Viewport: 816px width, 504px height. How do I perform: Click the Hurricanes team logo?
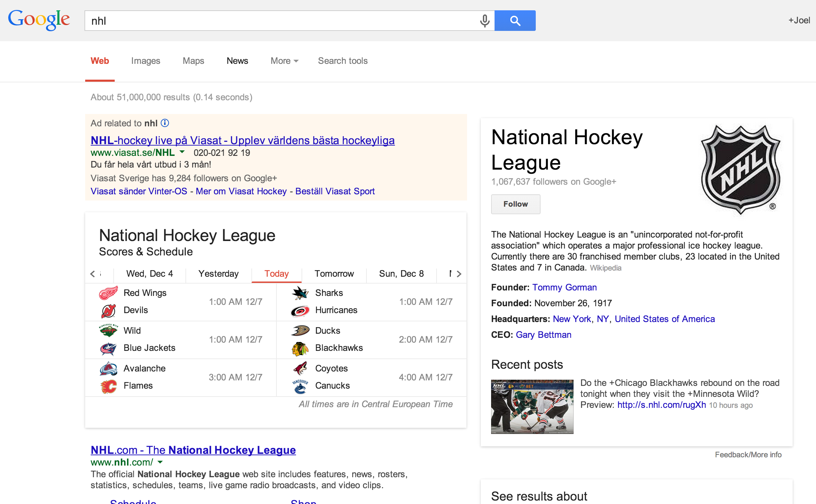(x=300, y=311)
